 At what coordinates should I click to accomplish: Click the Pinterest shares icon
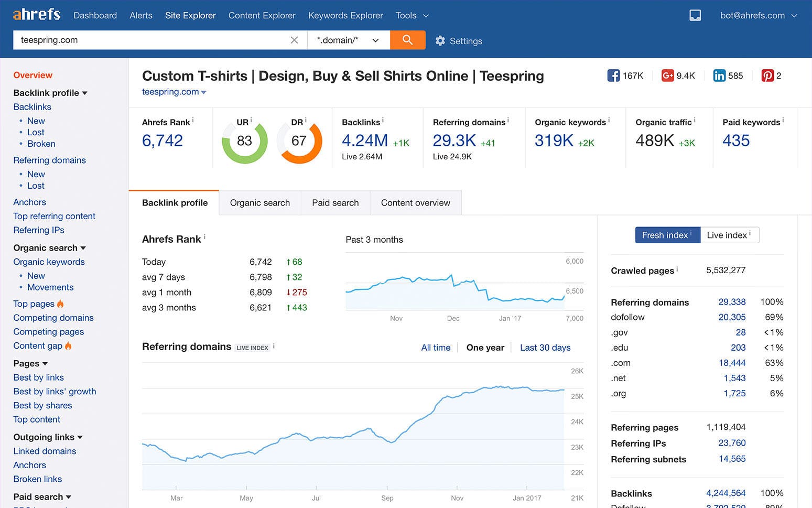click(767, 75)
